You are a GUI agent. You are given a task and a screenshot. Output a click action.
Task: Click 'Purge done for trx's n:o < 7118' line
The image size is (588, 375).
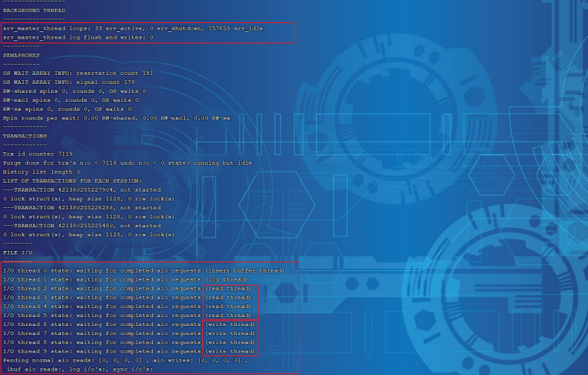pos(128,163)
